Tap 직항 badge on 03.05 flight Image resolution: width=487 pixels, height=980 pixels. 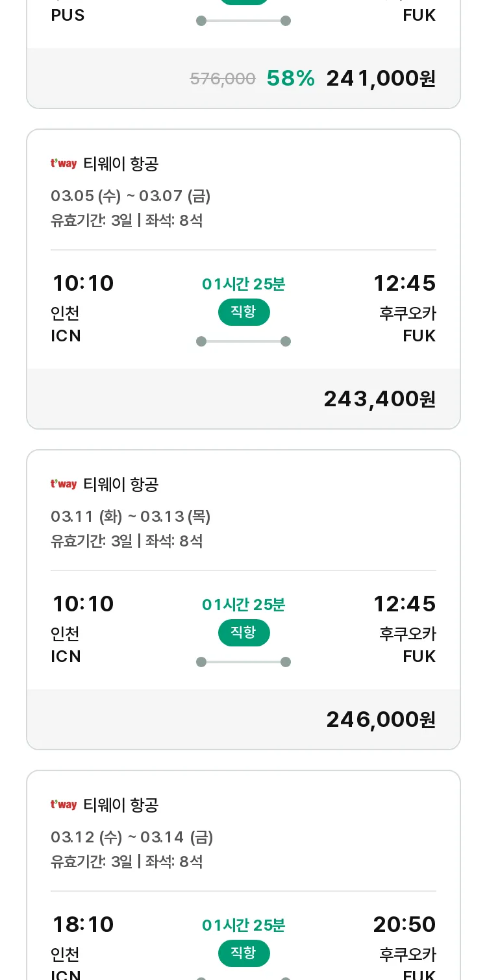243,312
